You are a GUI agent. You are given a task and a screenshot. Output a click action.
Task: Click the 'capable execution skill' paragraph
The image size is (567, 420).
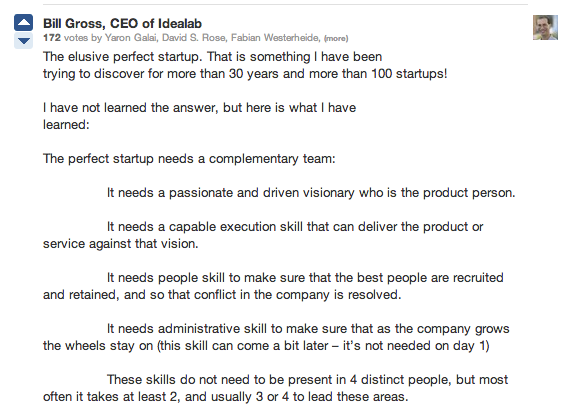click(x=263, y=235)
